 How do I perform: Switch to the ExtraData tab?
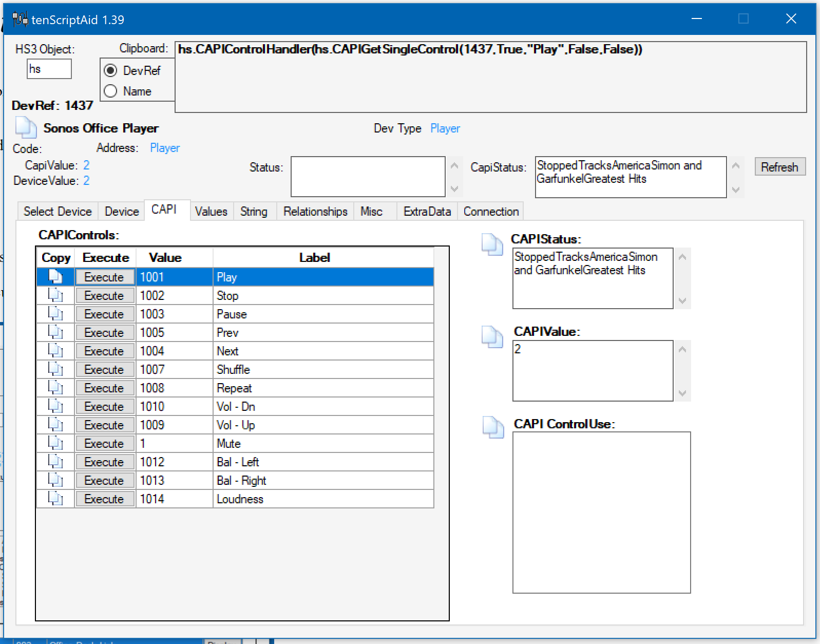point(427,212)
